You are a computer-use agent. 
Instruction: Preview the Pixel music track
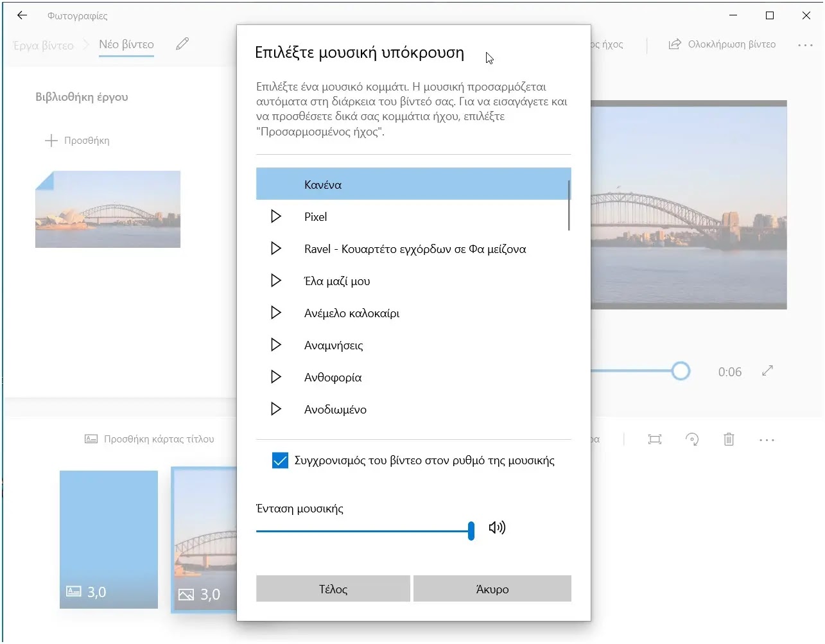pos(276,216)
